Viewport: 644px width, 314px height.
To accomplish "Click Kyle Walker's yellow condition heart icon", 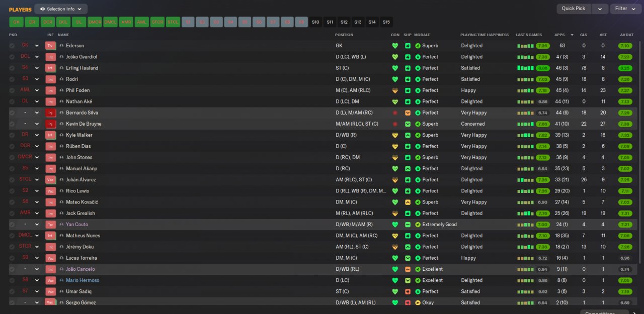I will tap(395, 135).
